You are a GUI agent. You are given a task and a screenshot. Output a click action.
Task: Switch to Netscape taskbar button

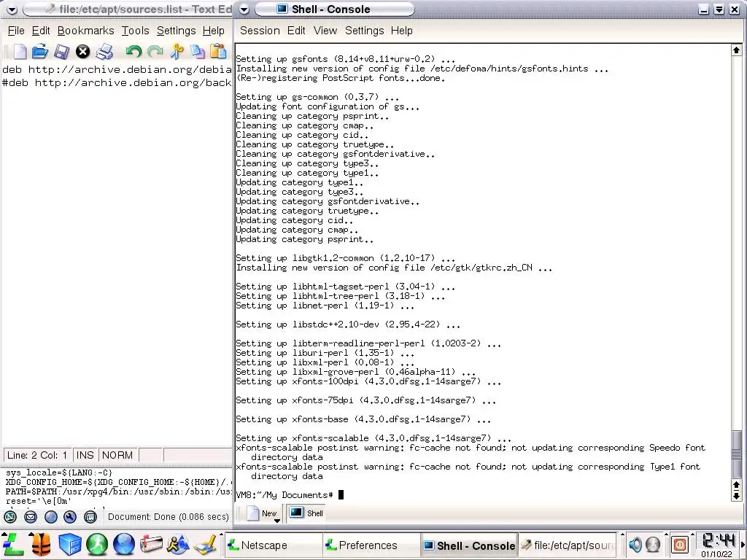273,545
